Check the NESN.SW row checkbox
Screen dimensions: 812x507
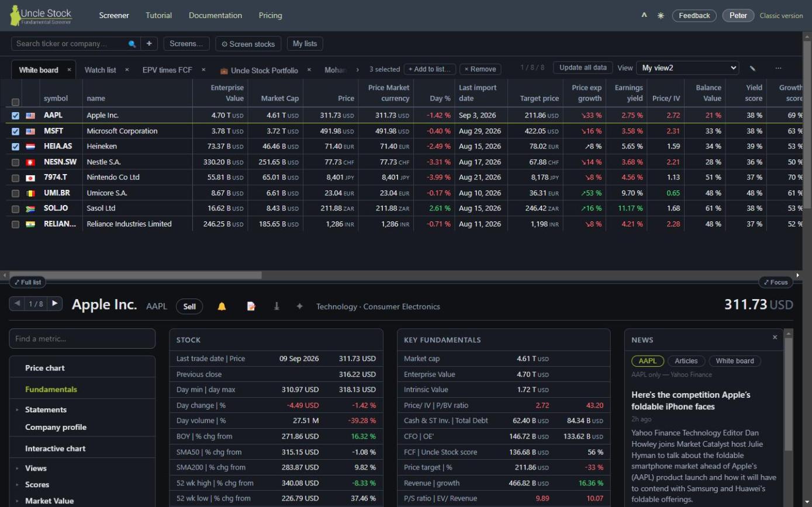tap(16, 162)
